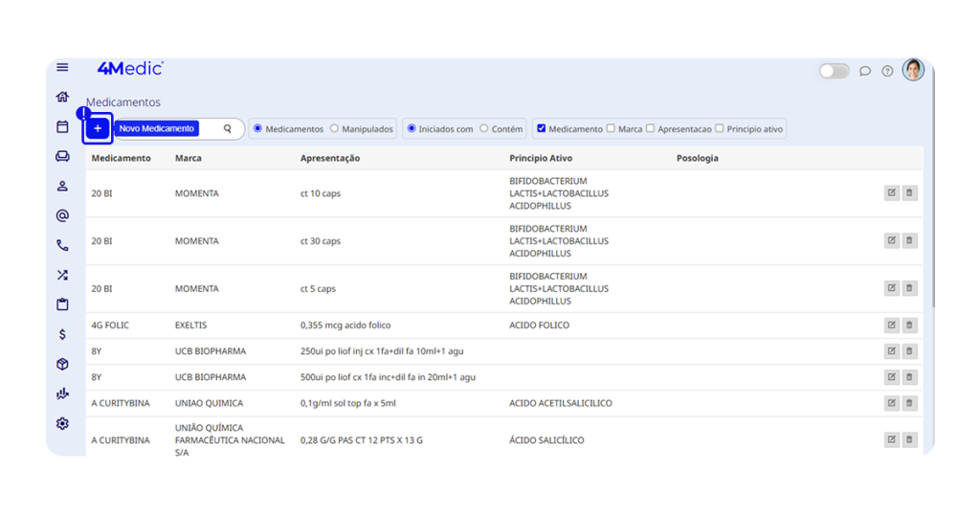Enable the Marca checkbox filter
This screenshot has width=980, height=515.
click(612, 128)
